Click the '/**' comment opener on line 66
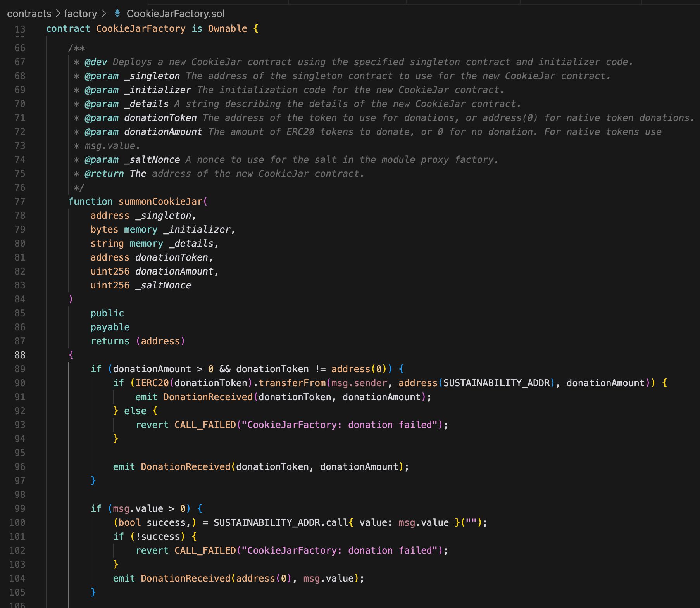 coord(76,48)
